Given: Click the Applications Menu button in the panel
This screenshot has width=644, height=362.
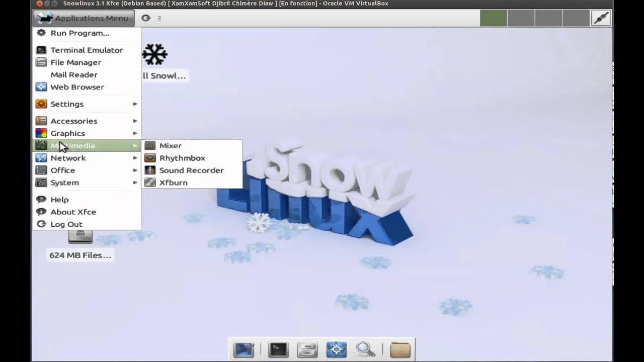Looking at the screenshot, I should (x=84, y=18).
